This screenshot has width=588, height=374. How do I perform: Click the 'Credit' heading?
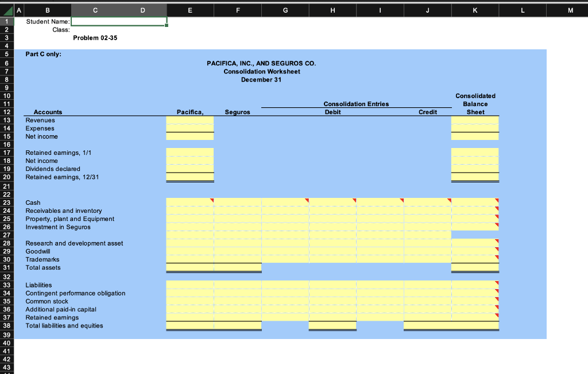(x=428, y=112)
